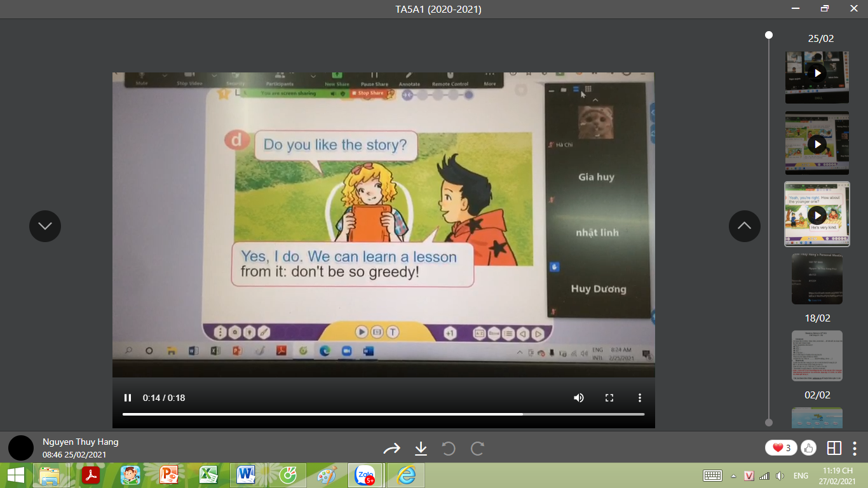Click window title TA5A1 (2020-2021)
868x488 pixels.
click(438, 9)
